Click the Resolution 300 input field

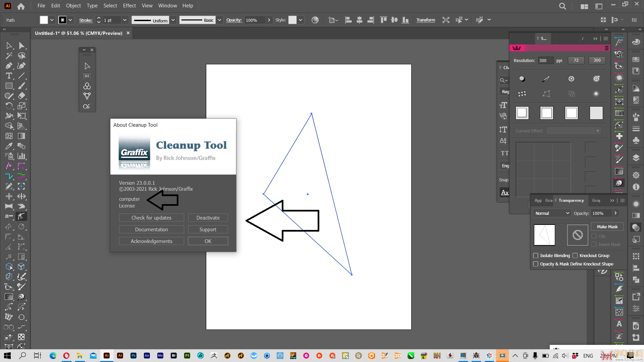[x=546, y=60]
